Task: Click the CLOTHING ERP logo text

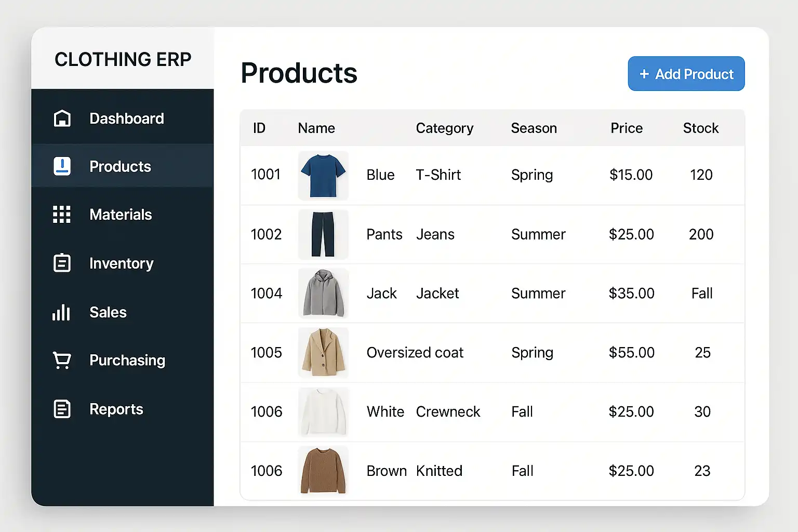Action: [x=123, y=59]
